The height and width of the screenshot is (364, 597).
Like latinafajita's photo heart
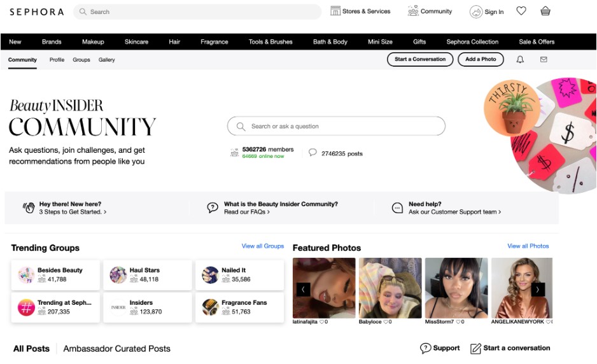click(x=321, y=322)
